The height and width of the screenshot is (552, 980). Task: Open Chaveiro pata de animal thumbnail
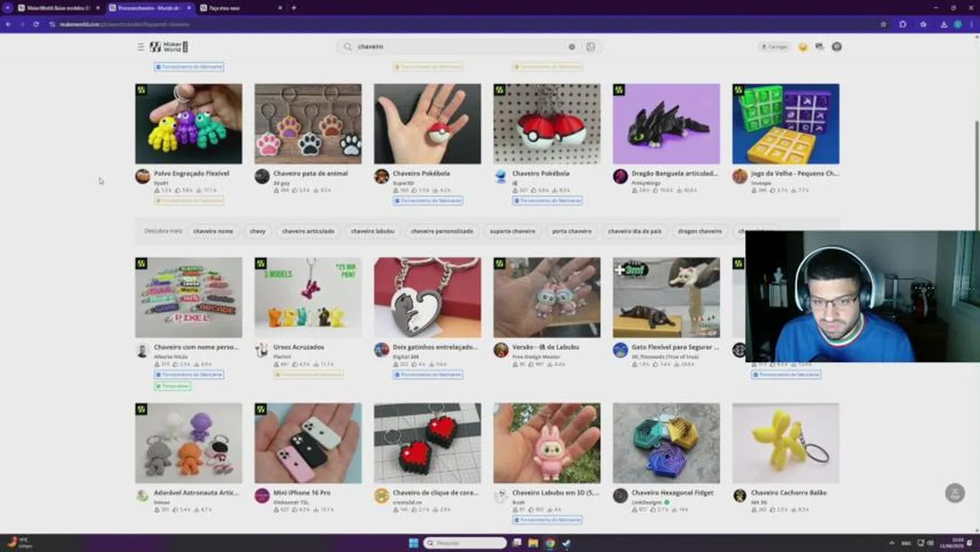(x=308, y=123)
